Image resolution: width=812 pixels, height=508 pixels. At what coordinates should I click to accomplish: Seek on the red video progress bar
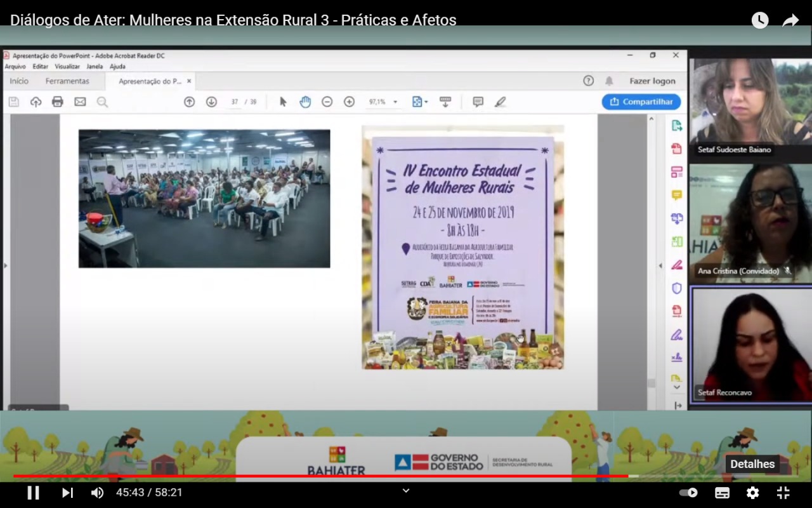point(317,476)
